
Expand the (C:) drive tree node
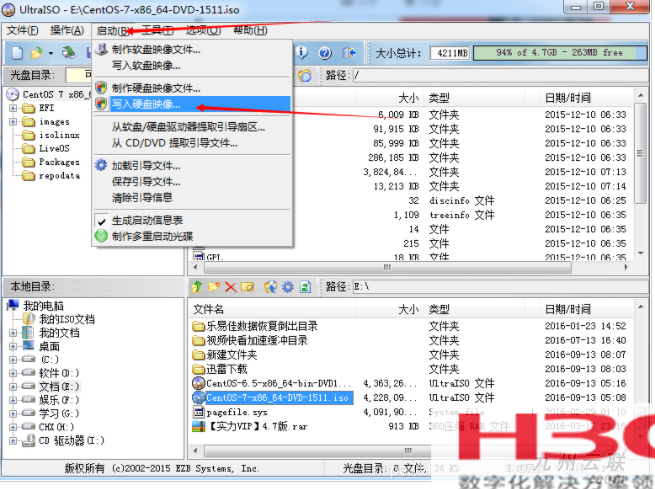click(13, 360)
